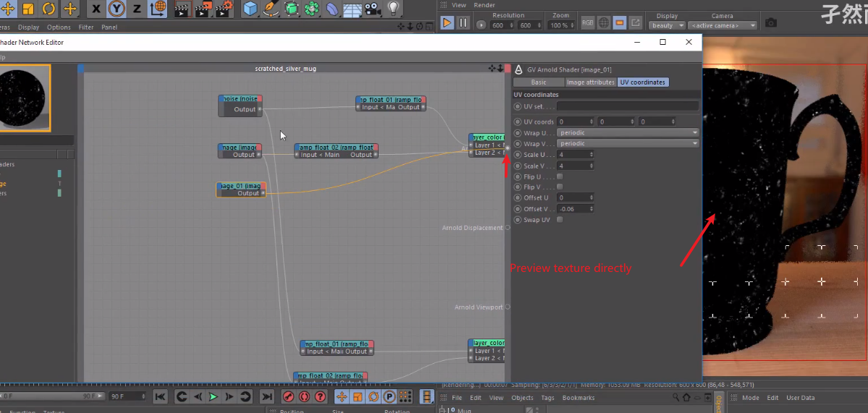The image size is (868, 413).
Task: Click the Cube primitive icon
Action: (x=250, y=9)
